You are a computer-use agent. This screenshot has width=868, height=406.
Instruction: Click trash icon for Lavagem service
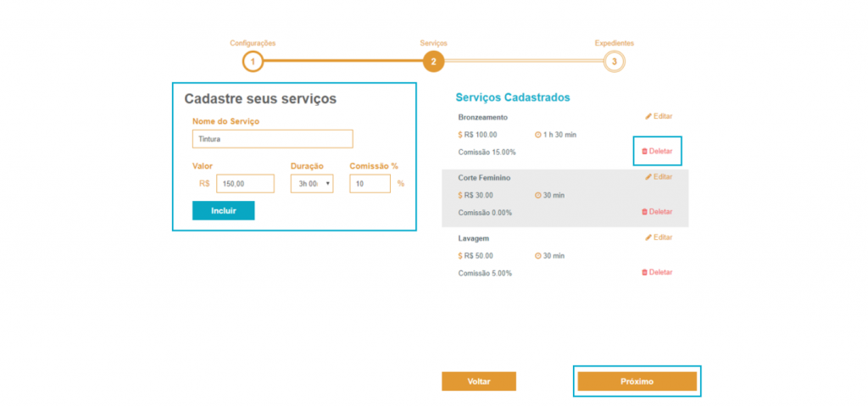coord(644,273)
